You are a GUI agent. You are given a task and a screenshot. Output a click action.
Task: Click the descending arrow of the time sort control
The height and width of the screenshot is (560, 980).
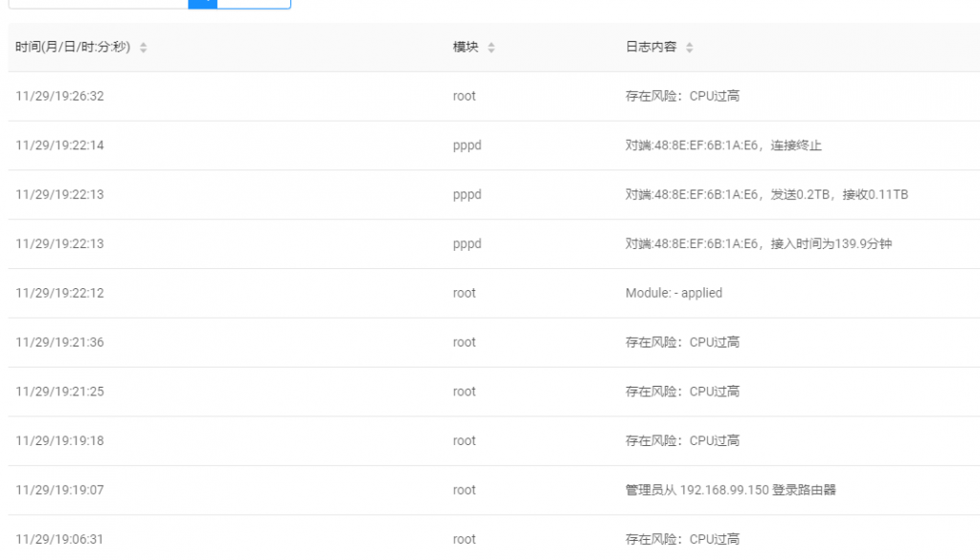point(143,50)
